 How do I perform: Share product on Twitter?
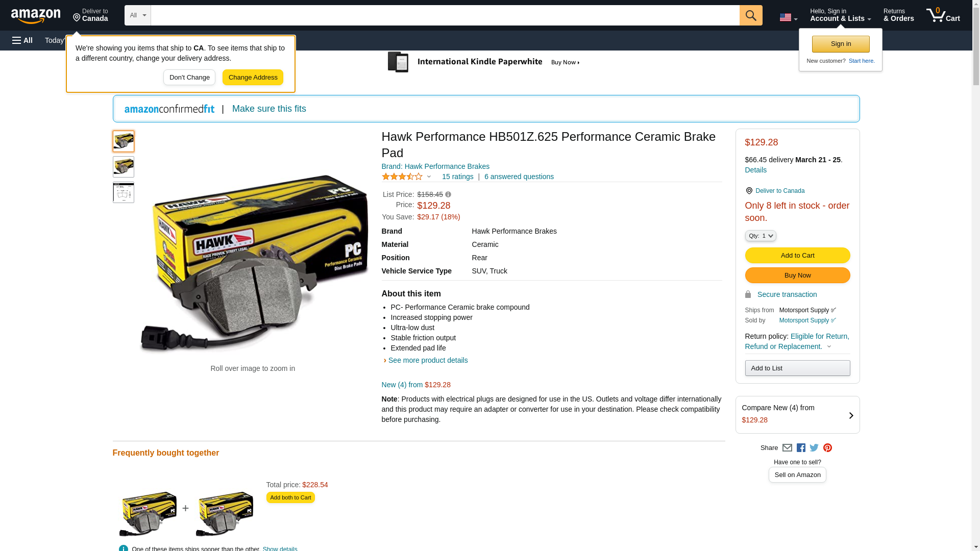pos(814,448)
